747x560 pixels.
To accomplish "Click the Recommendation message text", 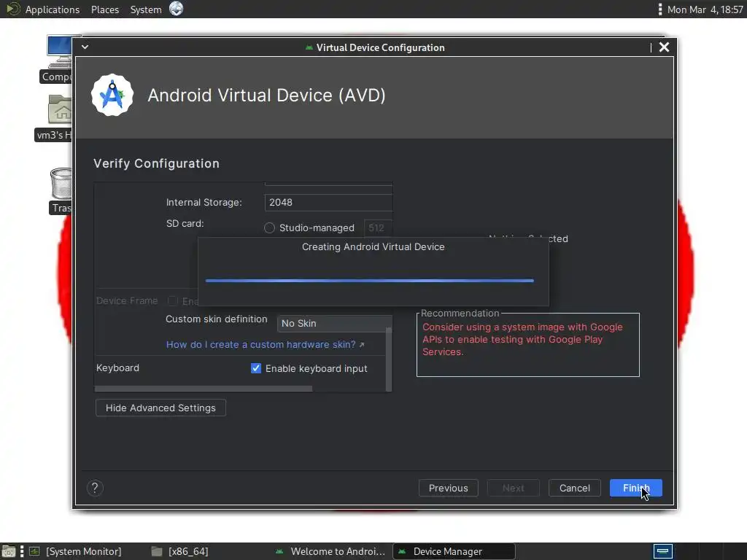I will pyautogui.click(x=522, y=340).
